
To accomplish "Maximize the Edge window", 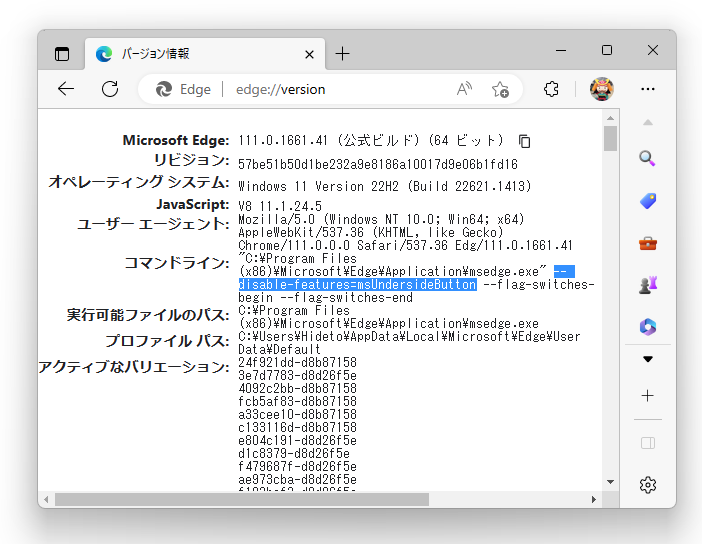I will 607,50.
